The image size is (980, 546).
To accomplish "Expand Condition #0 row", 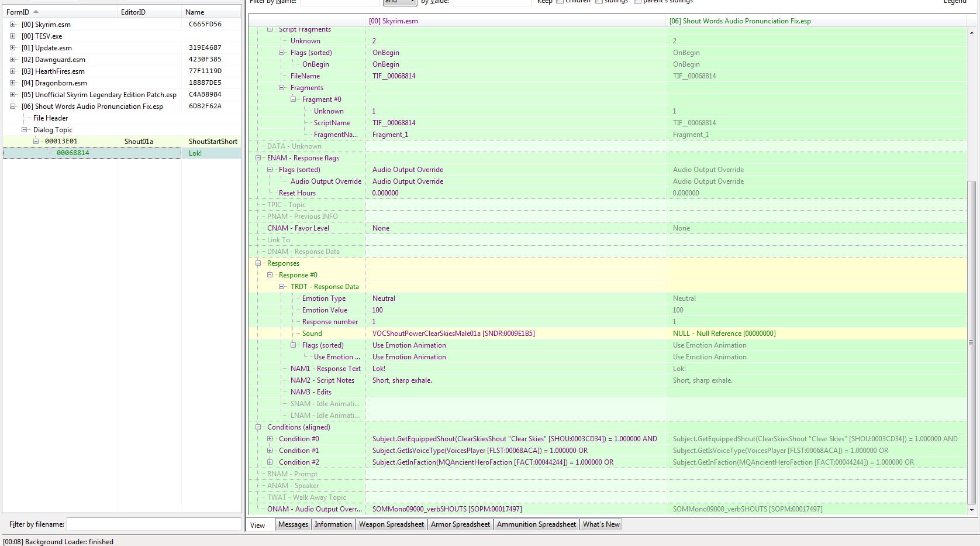I will click(270, 439).
